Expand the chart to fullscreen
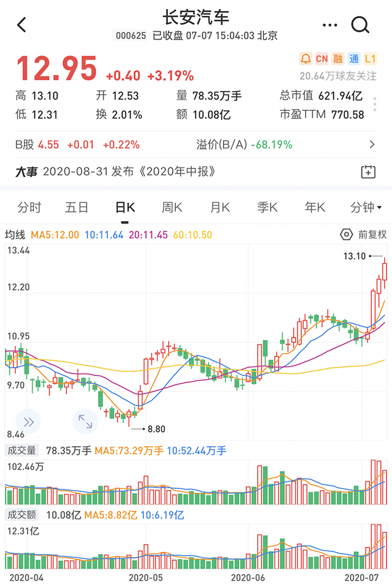The width and height of the screenshot is (392, 585). pos(85,421)
